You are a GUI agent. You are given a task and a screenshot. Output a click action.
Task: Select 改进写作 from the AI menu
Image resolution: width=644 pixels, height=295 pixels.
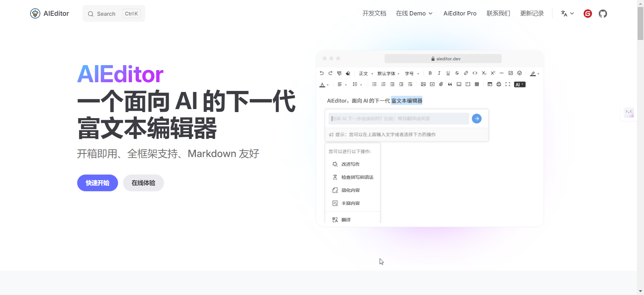[x=350, y=164]
